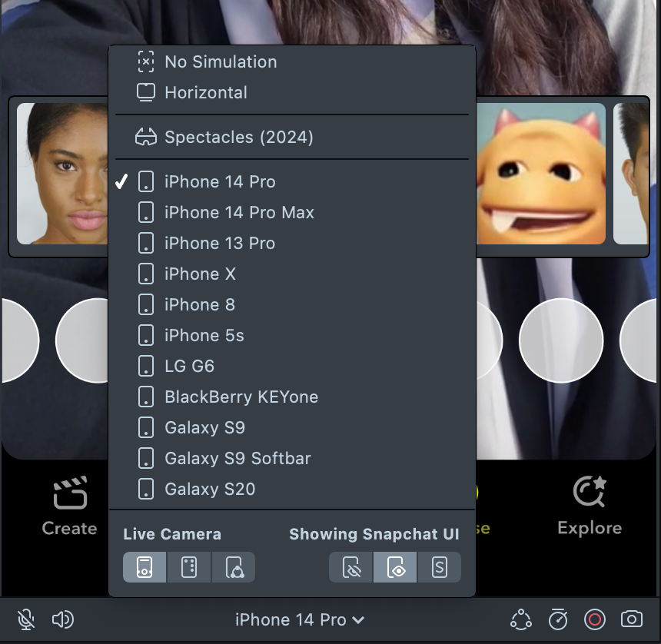Hide Snapchat UI with crossed-eye button
Screen dimensions: 661x644
click(x=352, y=568)
